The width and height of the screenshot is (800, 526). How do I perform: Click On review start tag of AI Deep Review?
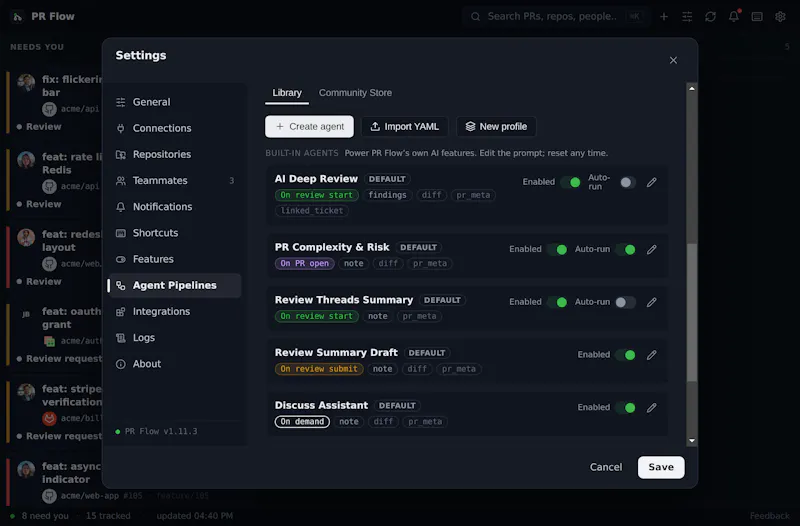tap(316, 195)
